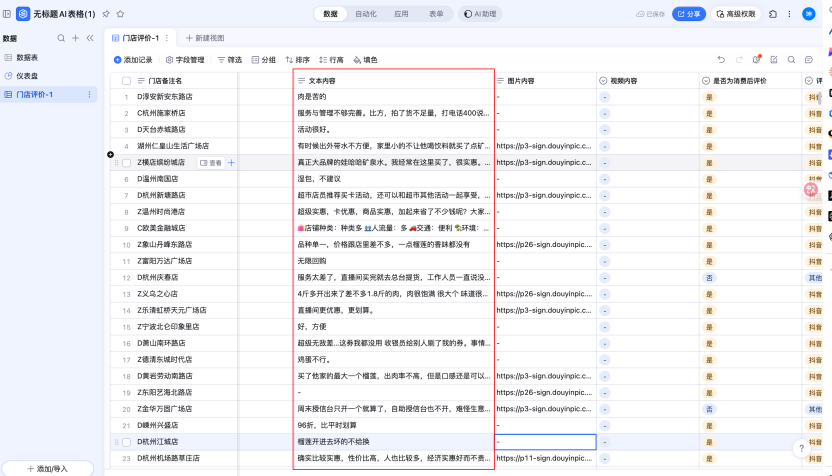Collapse the data sidebar with double-chevron icon
Screen dimensions: 832x476
90,37
